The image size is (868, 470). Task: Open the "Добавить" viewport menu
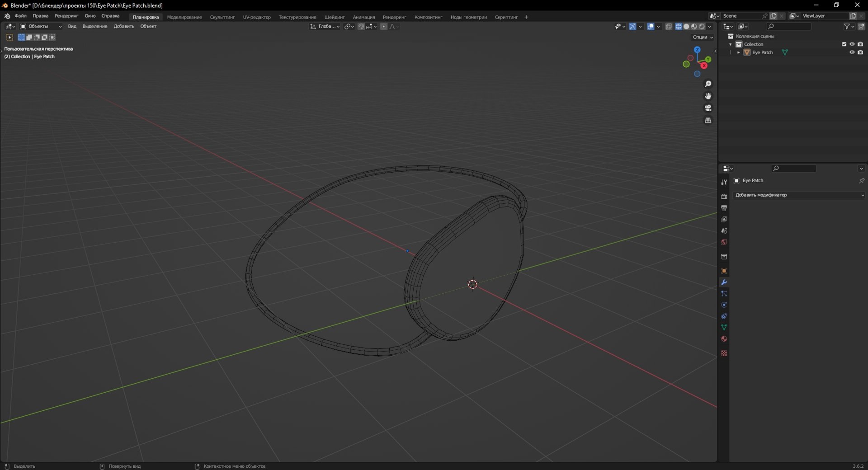pyautogui.click(x=124, y=27)
